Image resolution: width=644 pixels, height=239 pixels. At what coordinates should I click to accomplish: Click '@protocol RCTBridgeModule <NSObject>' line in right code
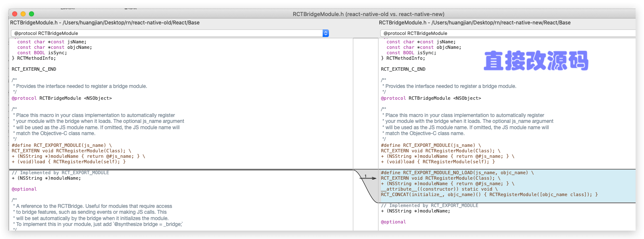coord(431,98)
